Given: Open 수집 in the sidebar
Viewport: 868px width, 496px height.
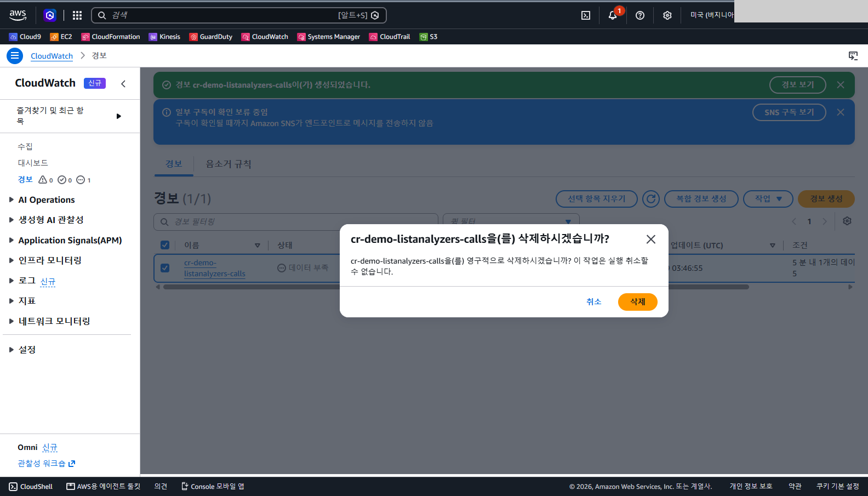Looking at the screenshot, I should coord(25,146).
